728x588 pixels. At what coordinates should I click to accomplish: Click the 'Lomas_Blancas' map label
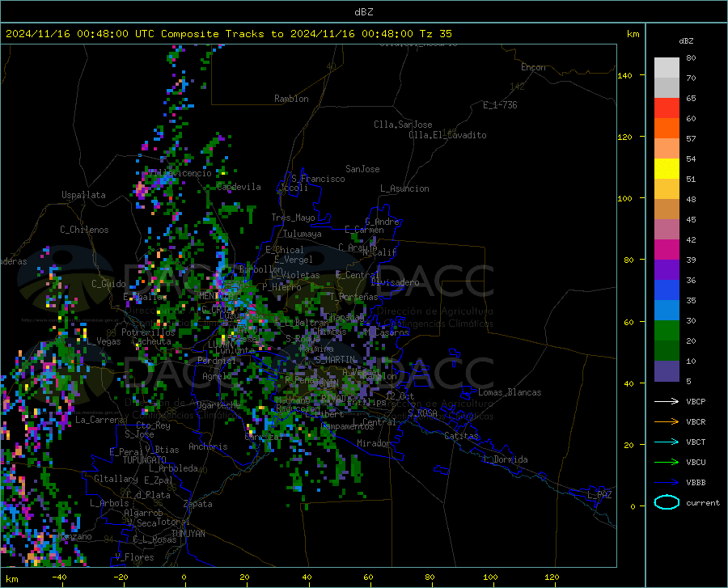(x=510, y=392)
